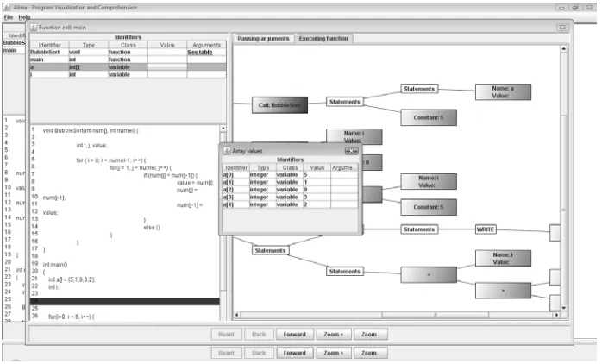Click the WRITE node in the tree
This screenshot has width=602, height=364.
coord(486,229)
